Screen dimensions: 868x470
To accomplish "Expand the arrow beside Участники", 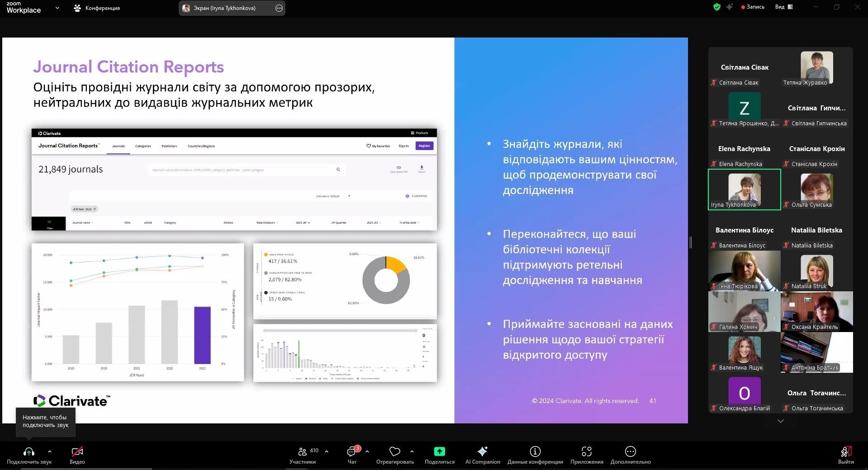I will [x=327, y=451].
